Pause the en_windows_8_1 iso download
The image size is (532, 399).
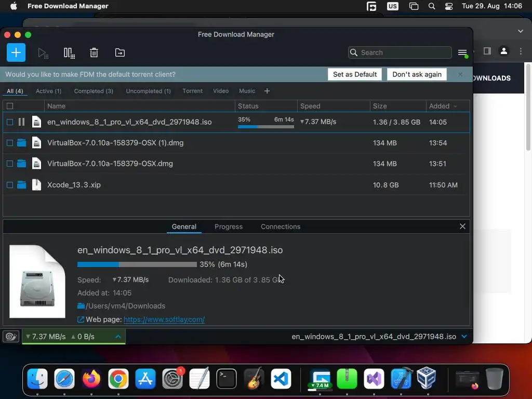point(21,122)
